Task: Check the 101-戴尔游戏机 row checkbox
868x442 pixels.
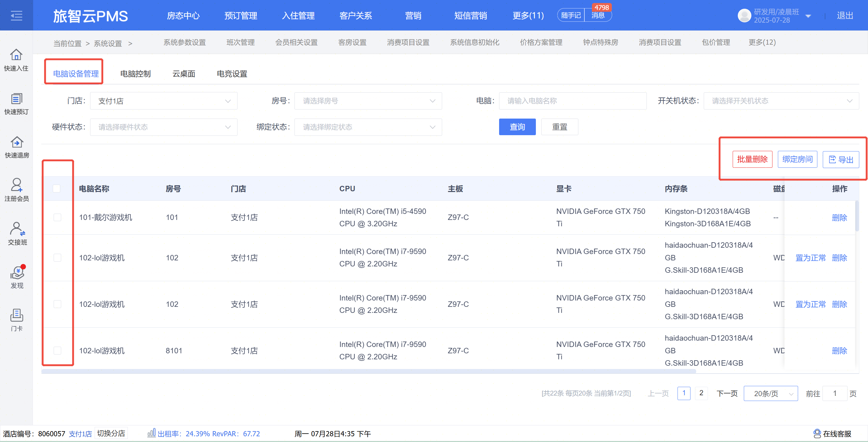Action: [x=57, y=217]
